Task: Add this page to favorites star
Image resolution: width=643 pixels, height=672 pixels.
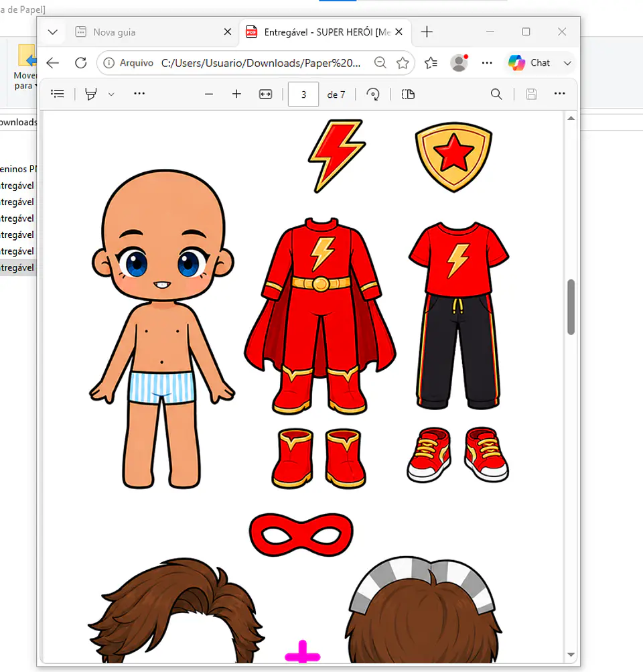Action: (x=403, y=63)
